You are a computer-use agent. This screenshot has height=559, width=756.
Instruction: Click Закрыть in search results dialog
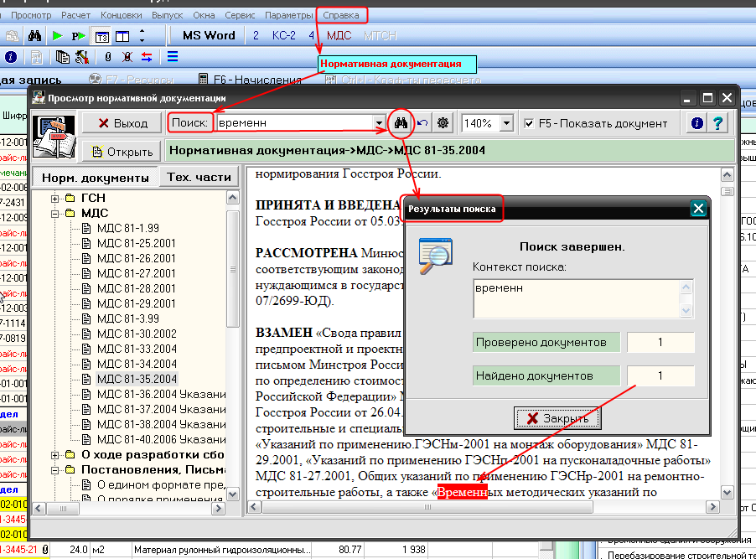pyautogui.click(x=557, y=418)
